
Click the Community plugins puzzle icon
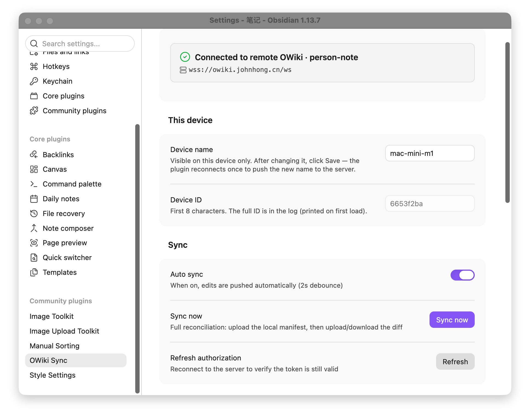coord(34,111)
